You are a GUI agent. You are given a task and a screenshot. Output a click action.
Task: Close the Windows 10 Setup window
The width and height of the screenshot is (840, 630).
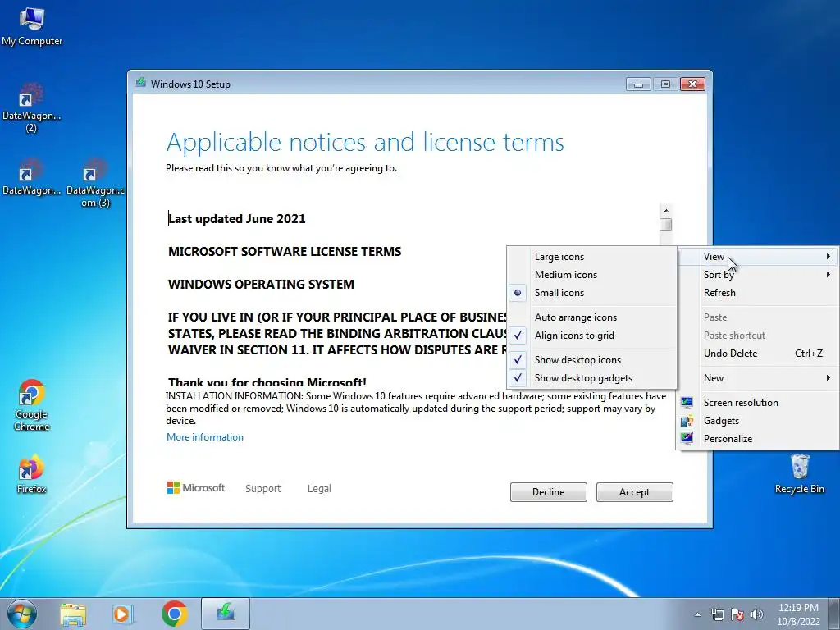click(692, 84)
